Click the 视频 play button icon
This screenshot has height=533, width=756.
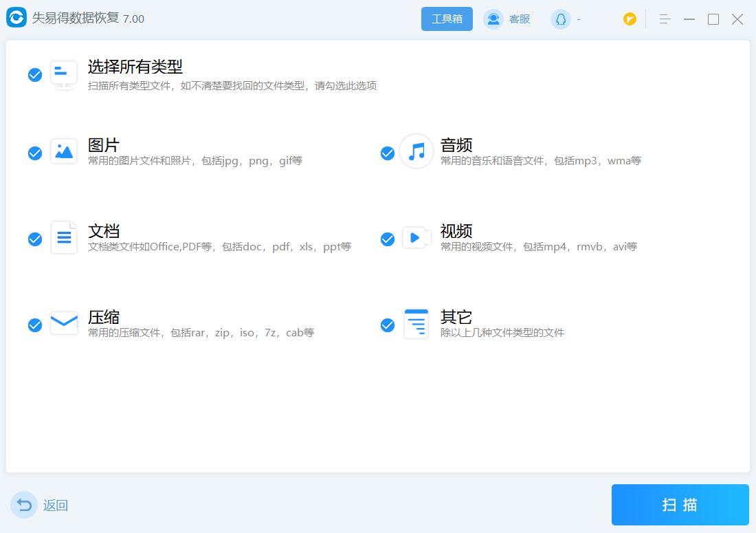416,238
